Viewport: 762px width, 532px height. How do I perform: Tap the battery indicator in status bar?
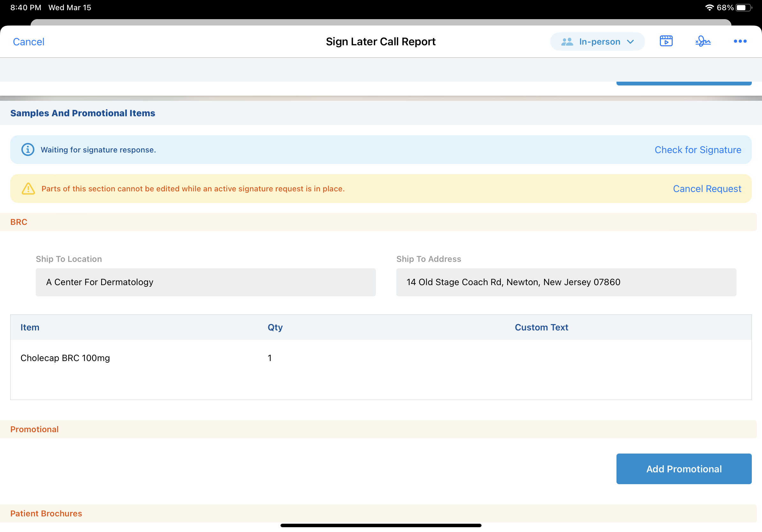point(743,7)
